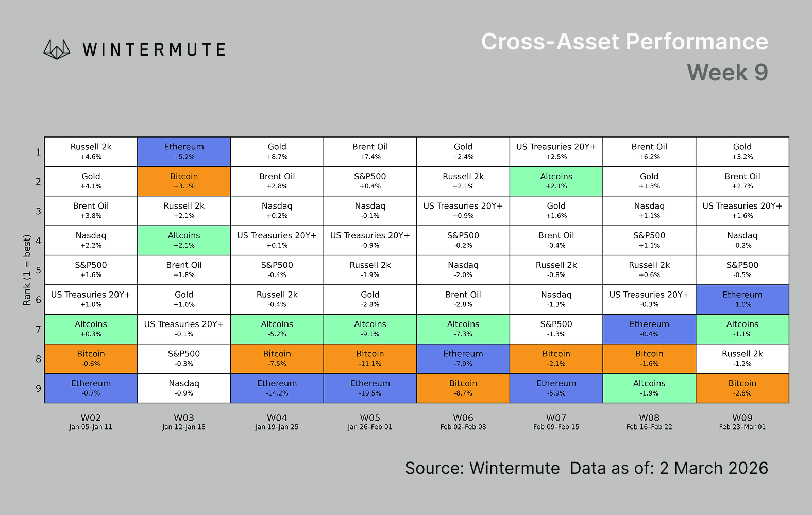Click the Source: Wintermute text

[x=482, y=468]
